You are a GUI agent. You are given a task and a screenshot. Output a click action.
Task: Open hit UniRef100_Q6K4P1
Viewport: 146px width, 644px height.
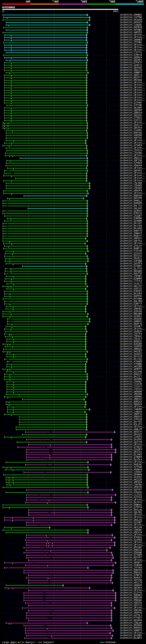pyautogui.click(x=131, y=60)
